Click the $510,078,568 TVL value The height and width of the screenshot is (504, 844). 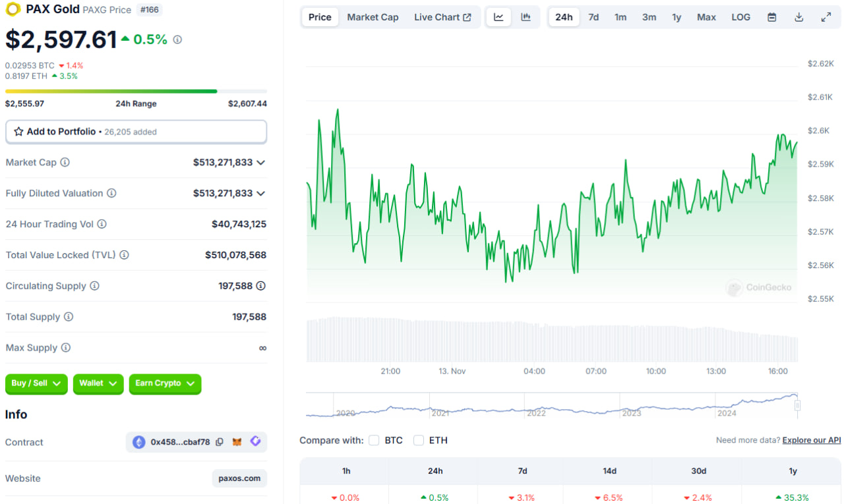point(235,255)
